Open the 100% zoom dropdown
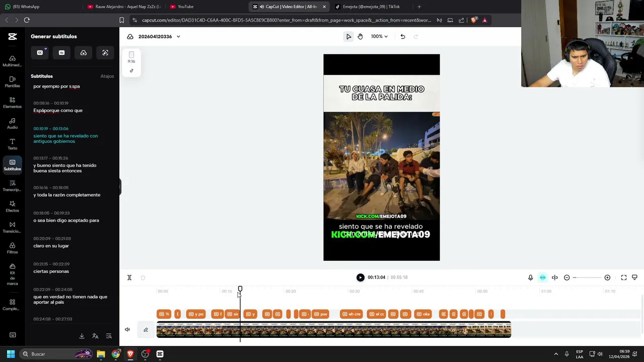The width and height of the screenshot is (644, 362). 379,36
